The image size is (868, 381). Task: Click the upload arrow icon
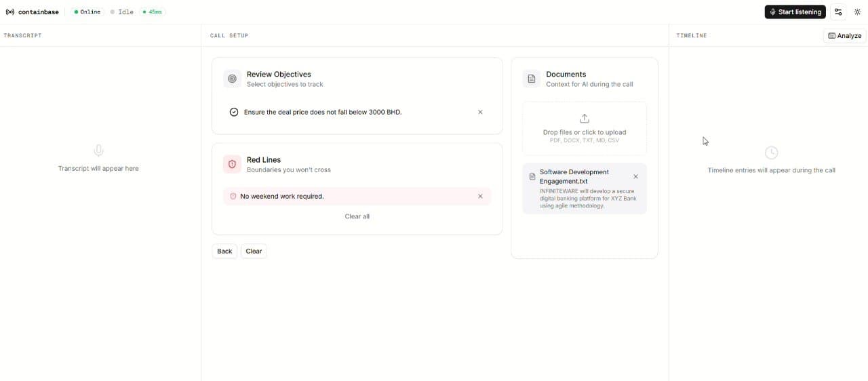585,119
